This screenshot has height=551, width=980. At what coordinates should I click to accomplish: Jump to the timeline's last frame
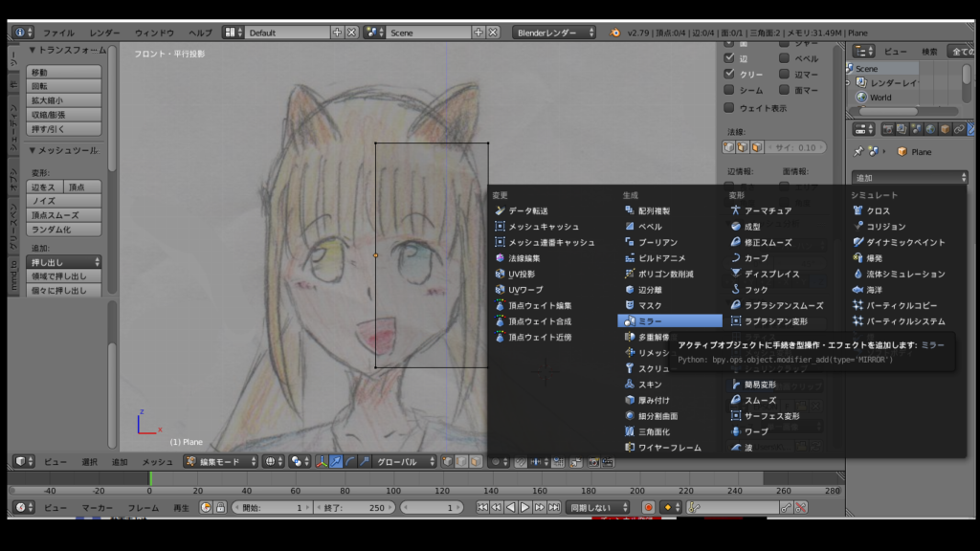pos(554,507)
